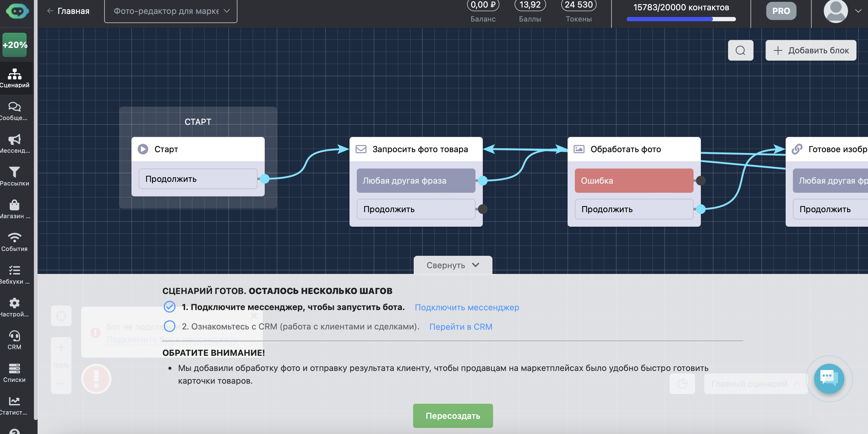
Task: Click the Пересоздать button
Action: tap(453, 416)
